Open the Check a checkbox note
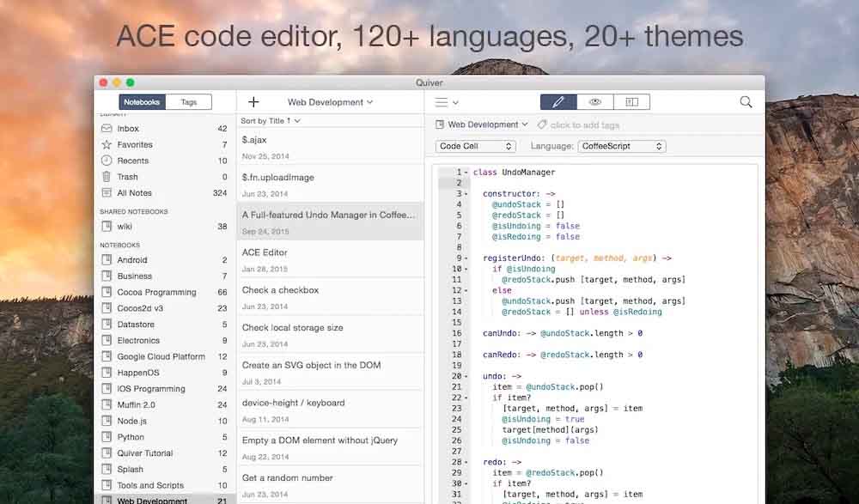The image size is (859, 504). (x=331, y=297)
